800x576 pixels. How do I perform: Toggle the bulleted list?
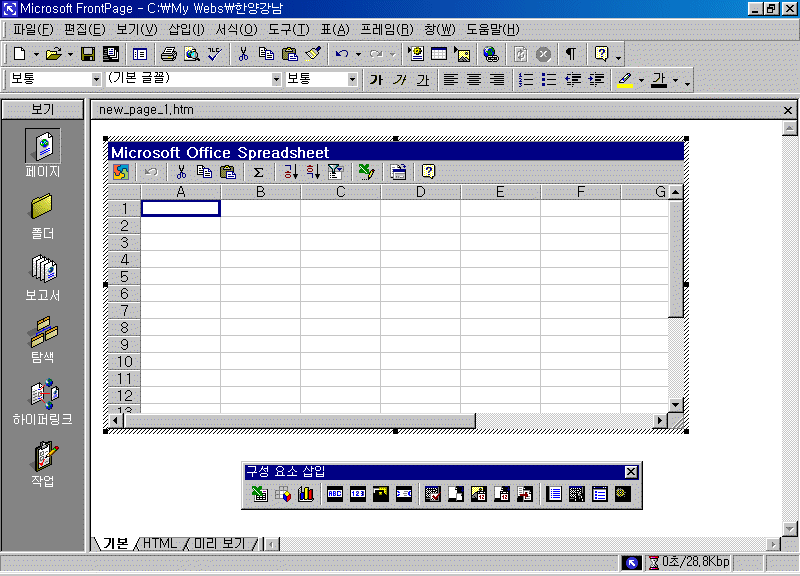tap(549, 80)
